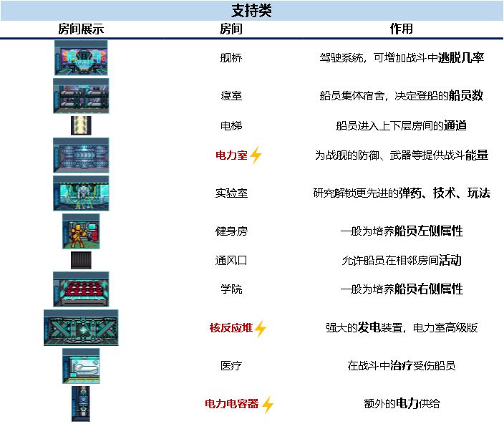Click the 学院 academy room thumbnail
504x424 pixels.
pos(81,289)
